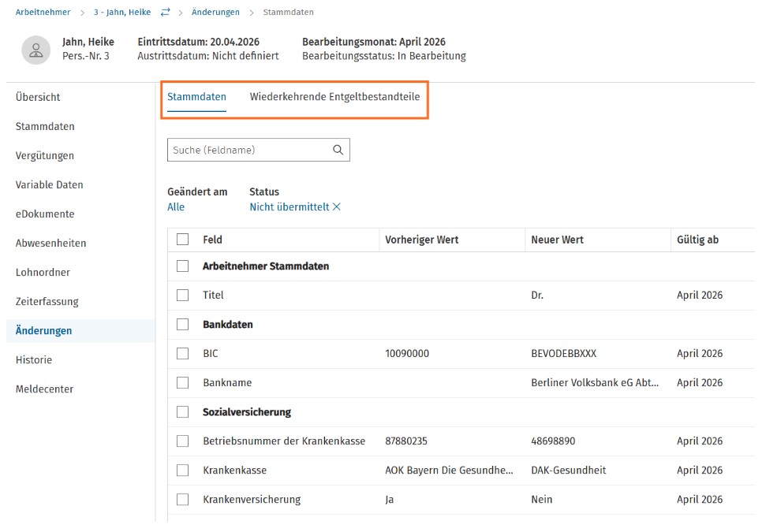Open the 'Geändert am' filter set to Alle

coord(176,206)
